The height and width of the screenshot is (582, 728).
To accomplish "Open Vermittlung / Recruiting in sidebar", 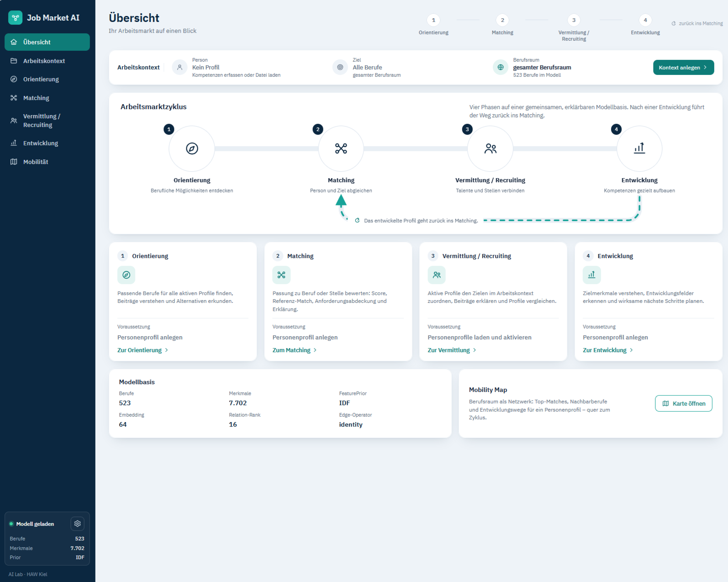I will point(47,121).
